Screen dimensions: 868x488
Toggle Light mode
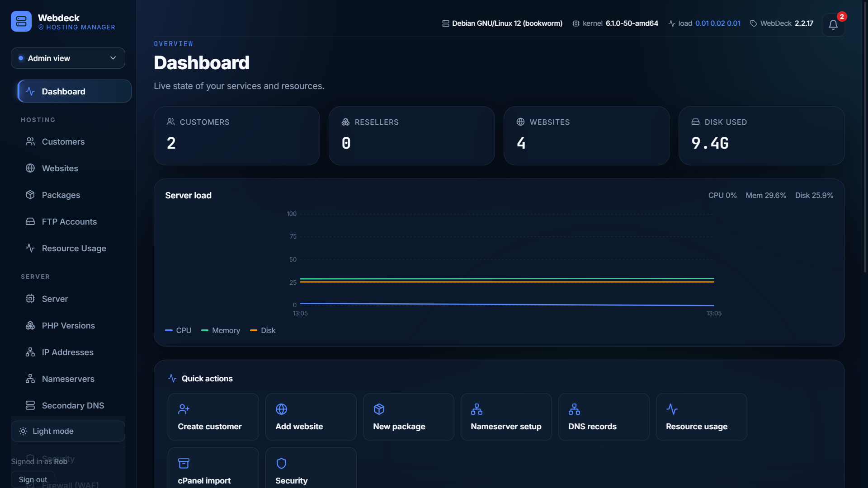(68, 431)
